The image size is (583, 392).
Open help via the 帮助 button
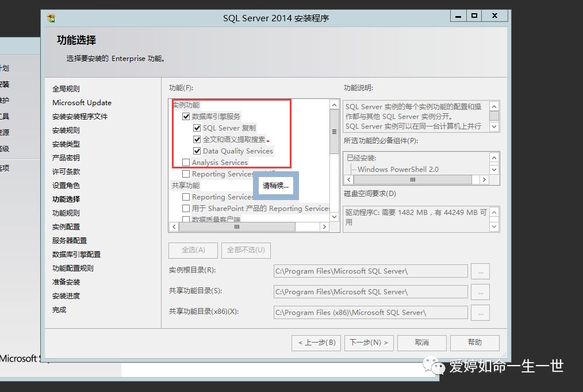tap(474, 343)
